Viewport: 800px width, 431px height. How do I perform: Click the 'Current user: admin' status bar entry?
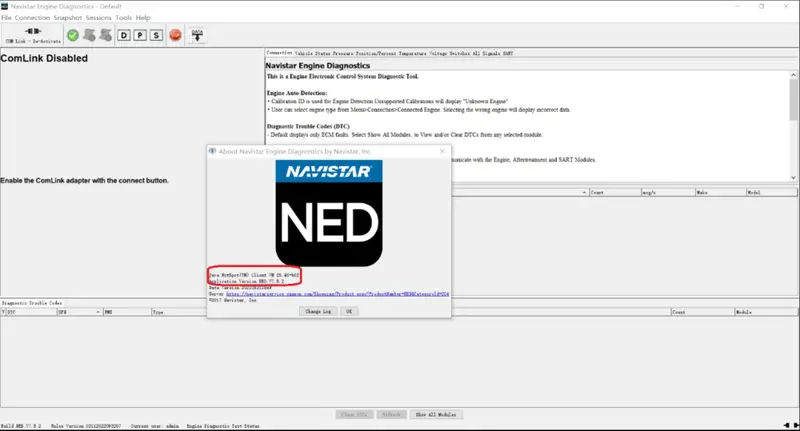coord(155,425)
